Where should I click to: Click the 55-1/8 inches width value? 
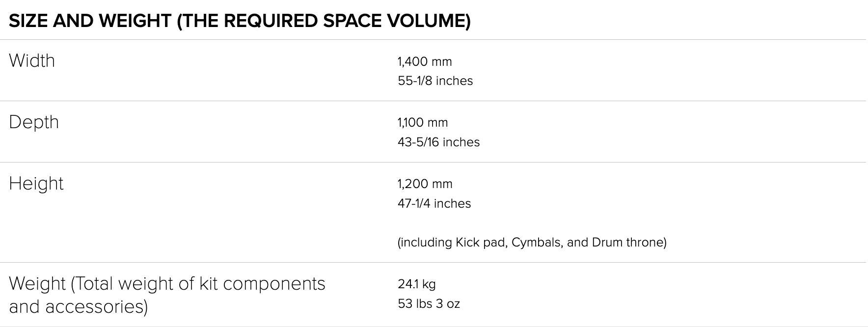[x=435, y=81]
